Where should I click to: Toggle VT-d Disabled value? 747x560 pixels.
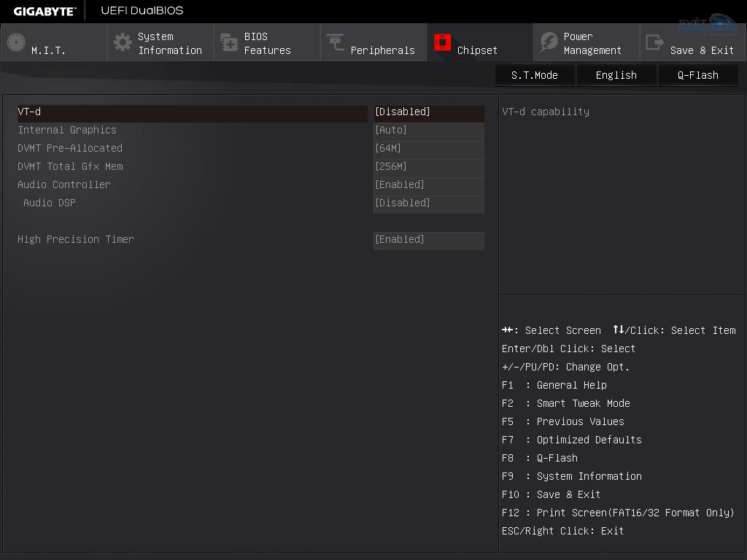click(428, 112)
